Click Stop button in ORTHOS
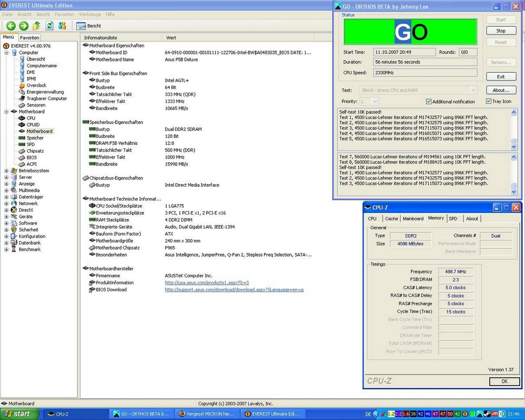The height and width of the screenshot is (420, 525). 501,31
